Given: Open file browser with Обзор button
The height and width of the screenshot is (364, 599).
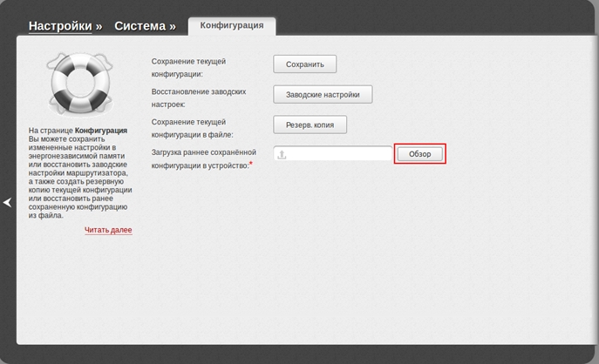Looking at the screenshot, I should click(420, 154).
